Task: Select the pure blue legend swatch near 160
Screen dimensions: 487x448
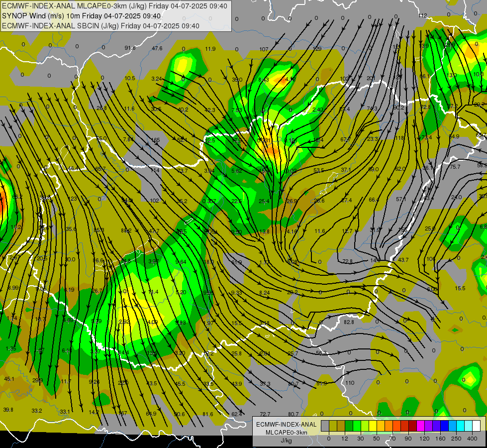Action: 444,426
